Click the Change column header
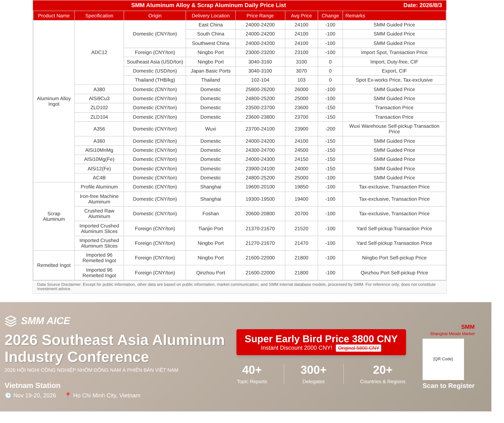 coord(330,16)
